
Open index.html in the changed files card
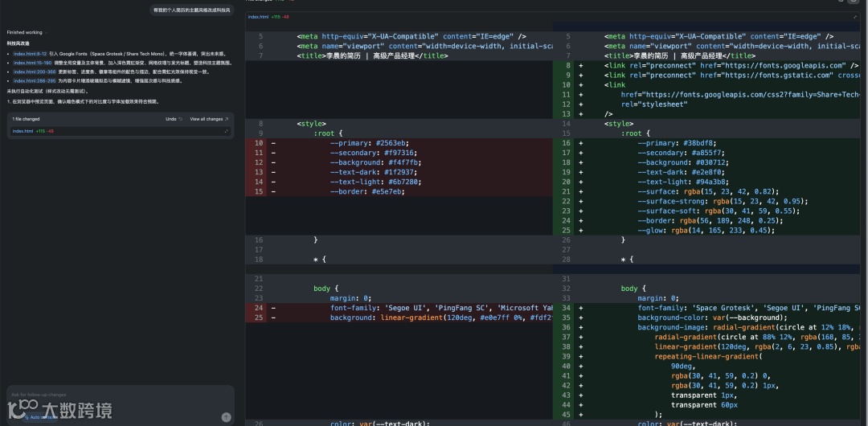(23, 131)
